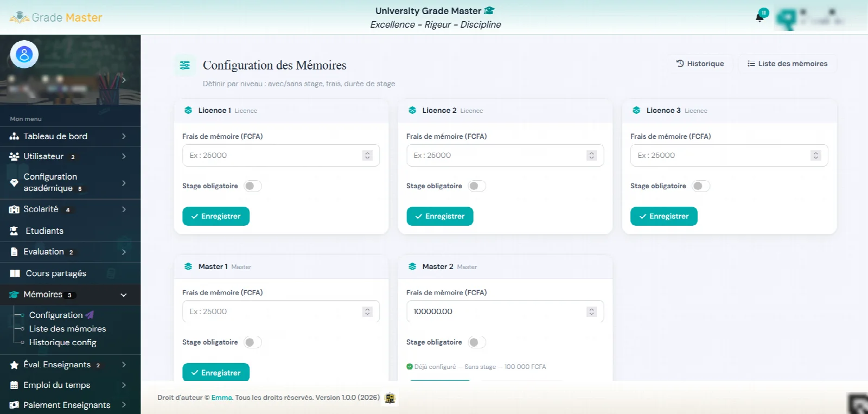This screenshot has width=868, height=414.
Task: Click the Emma copyright link
Action: click(x=221, y=398)
